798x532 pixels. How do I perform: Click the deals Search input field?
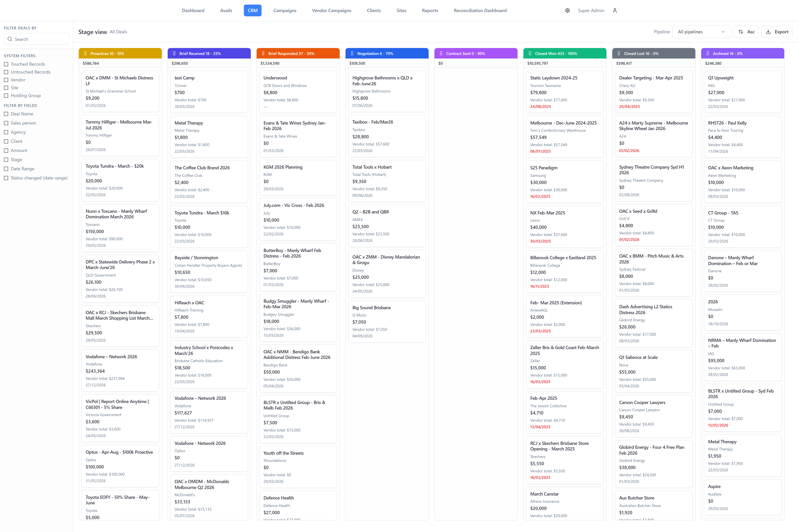pyautogui.click(x=36, y=39)
